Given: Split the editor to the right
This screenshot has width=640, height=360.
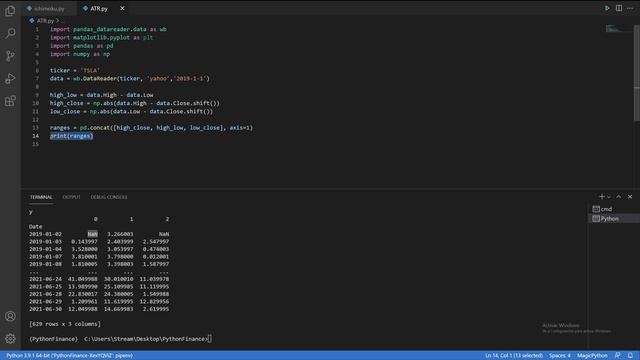Looking at the screenshot, I should [x=619, y=8].
